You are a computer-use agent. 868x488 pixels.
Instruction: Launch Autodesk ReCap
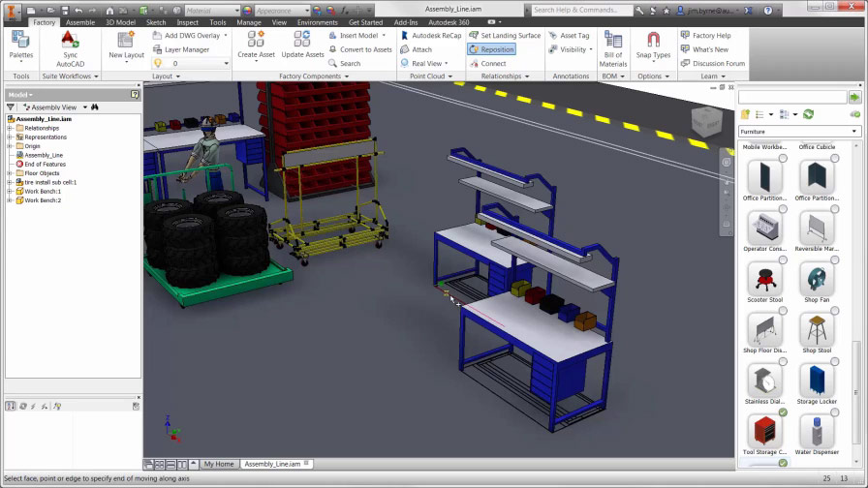click(x=431, y=36)
